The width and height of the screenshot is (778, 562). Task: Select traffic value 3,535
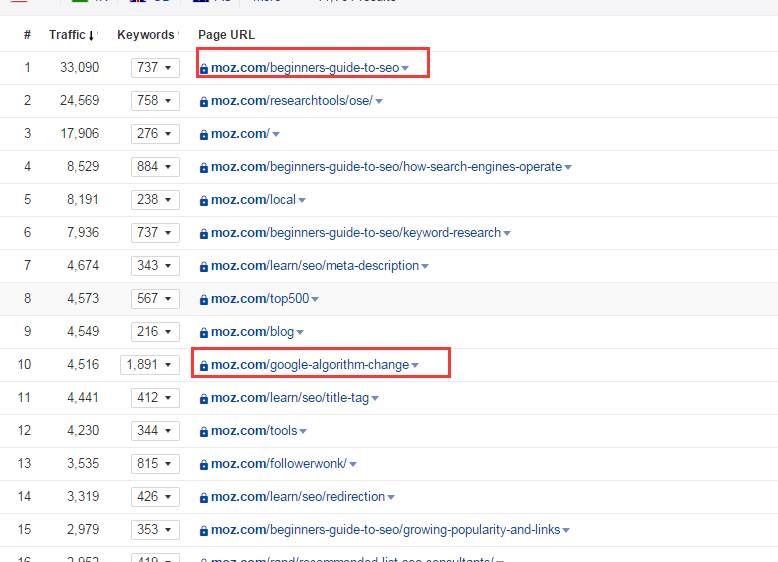coord(83,463)
